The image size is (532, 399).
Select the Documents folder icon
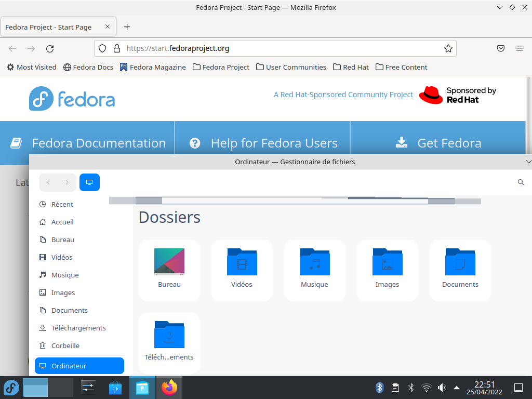coord(460,262)
